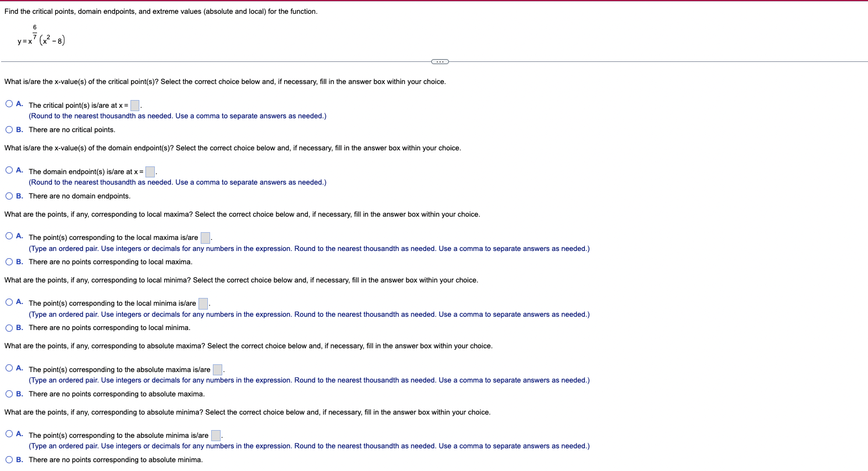
Task: Click ordered pair hint under local maxima option
Action: (309, 249)
